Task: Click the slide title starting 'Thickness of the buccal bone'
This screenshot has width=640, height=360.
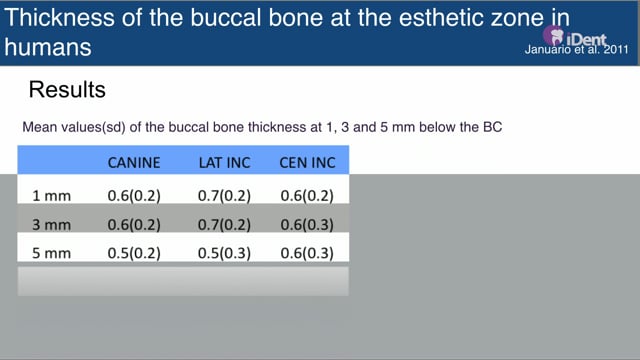Action: [x=287, y=32]
